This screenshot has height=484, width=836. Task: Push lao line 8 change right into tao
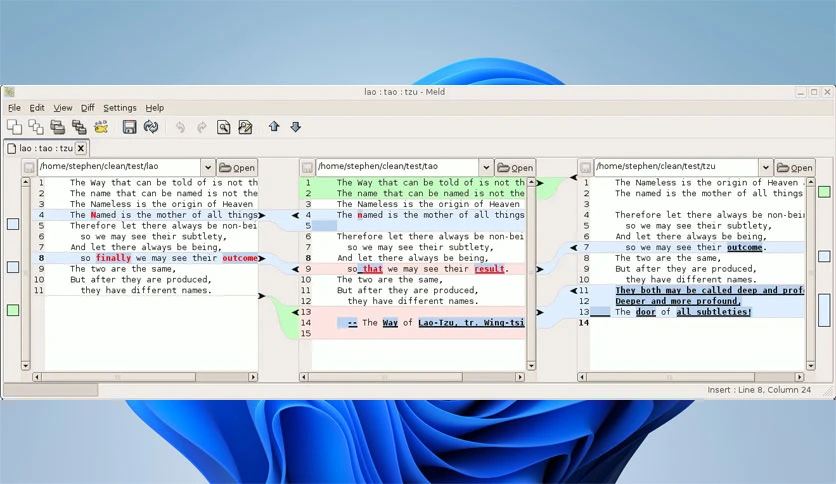point(262,258)
